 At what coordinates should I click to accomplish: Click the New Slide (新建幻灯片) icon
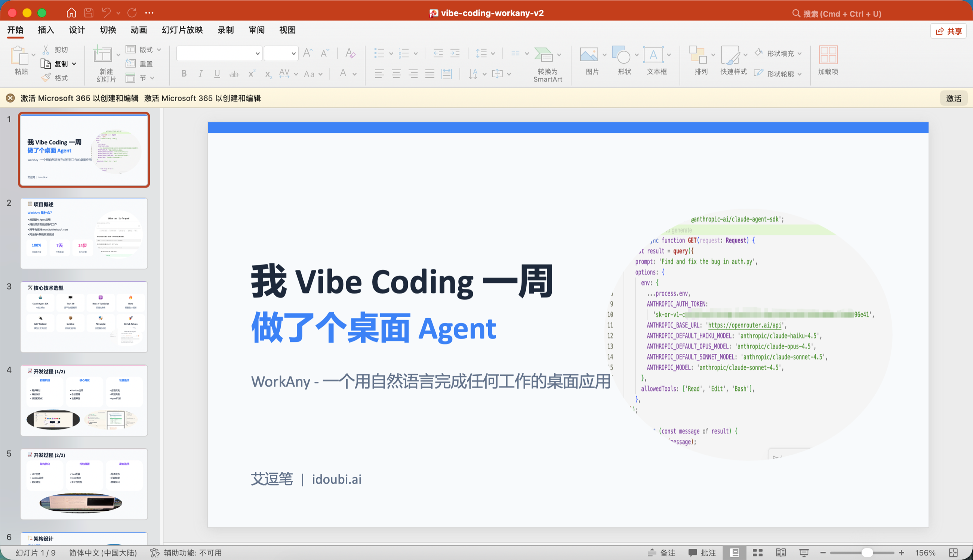103,55
